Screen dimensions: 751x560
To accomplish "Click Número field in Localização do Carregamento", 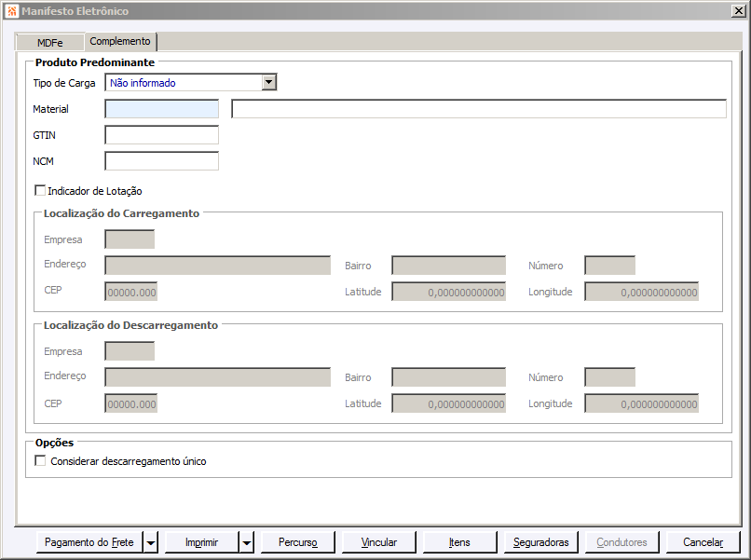I will pyautogui.click(x=610, y=265).
